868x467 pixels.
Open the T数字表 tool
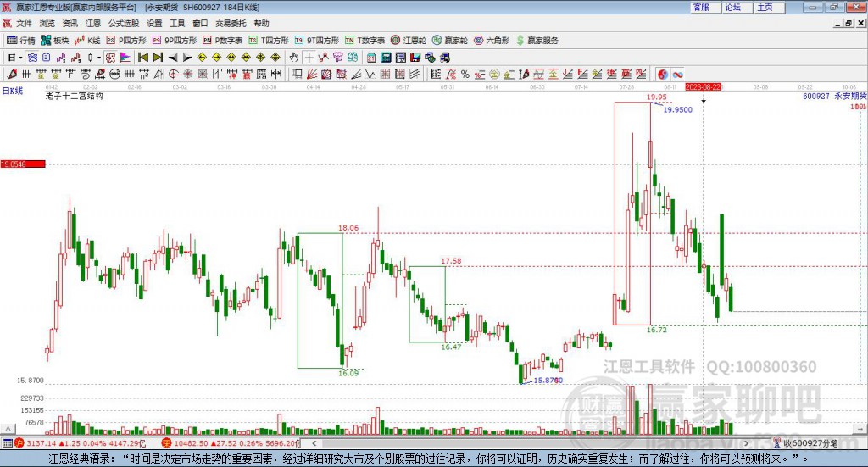point(364,41)
